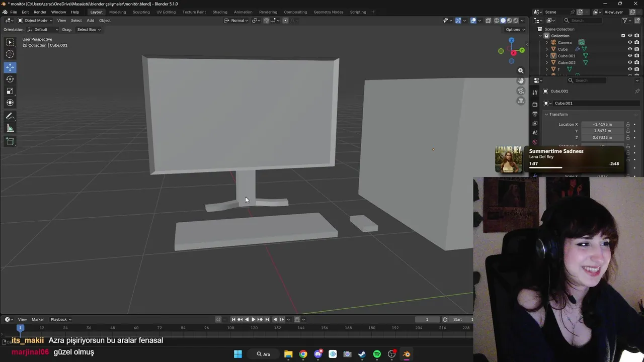Toggle snapping magnet icon

266,21
